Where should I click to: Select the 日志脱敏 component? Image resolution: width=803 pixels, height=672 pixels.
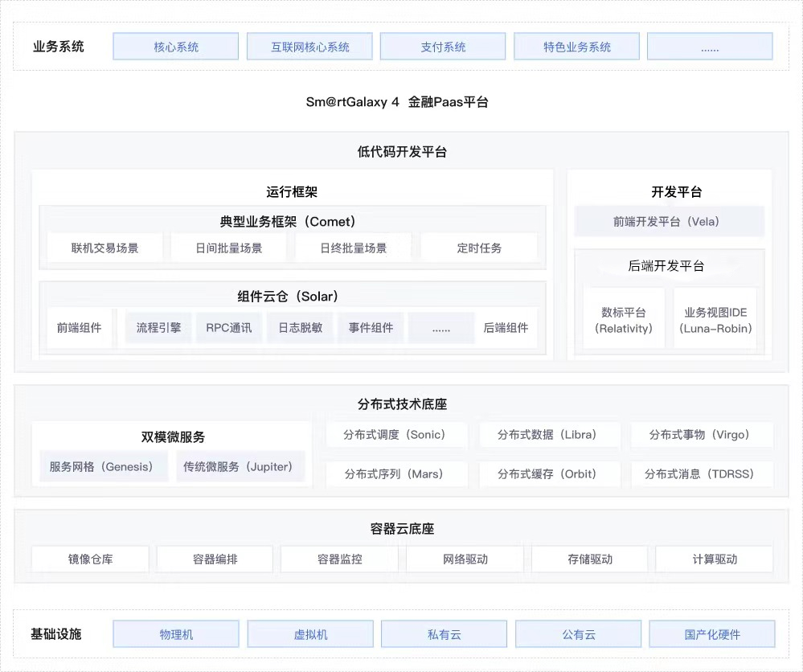300,327
